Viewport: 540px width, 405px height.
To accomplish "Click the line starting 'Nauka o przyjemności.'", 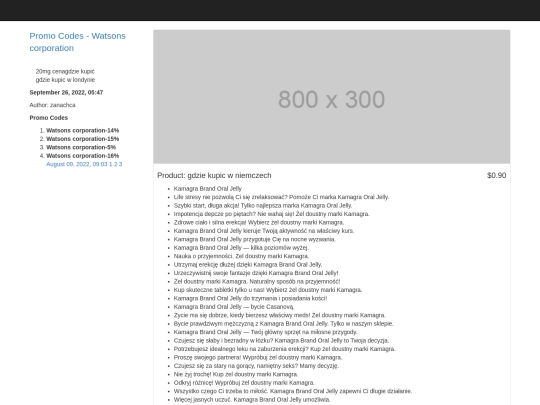I will [241, 256].
